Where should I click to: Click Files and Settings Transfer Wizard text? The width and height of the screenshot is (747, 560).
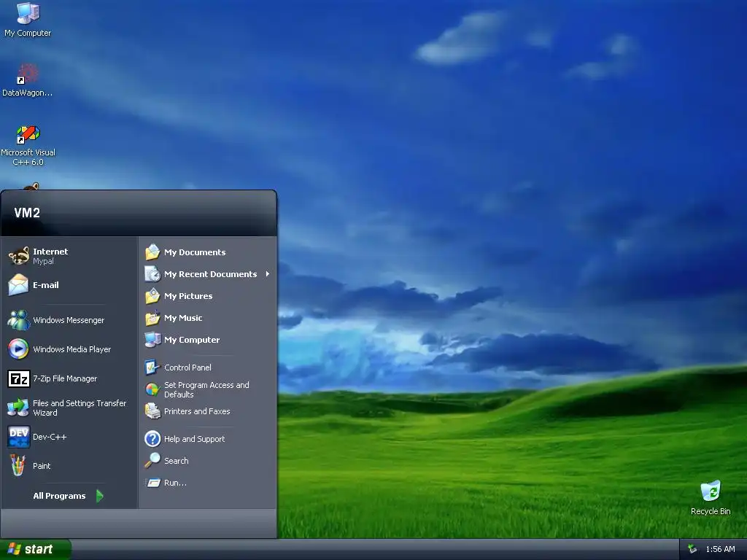click(x=80, y=408)
